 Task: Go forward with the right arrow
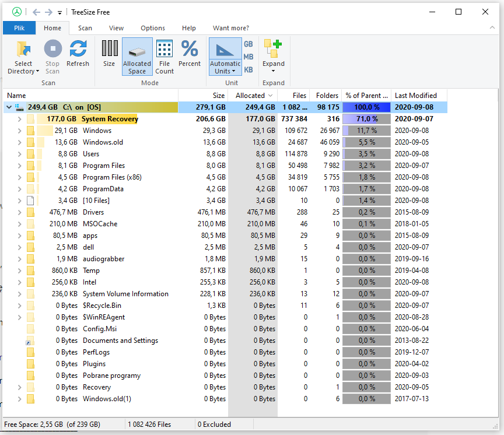pyautogui.click(x=48, y=12)
